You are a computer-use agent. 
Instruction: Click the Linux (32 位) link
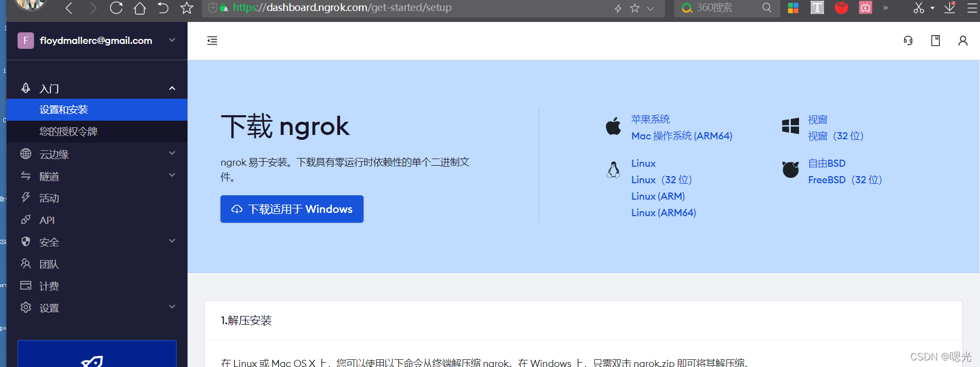[x=661, y=179]
